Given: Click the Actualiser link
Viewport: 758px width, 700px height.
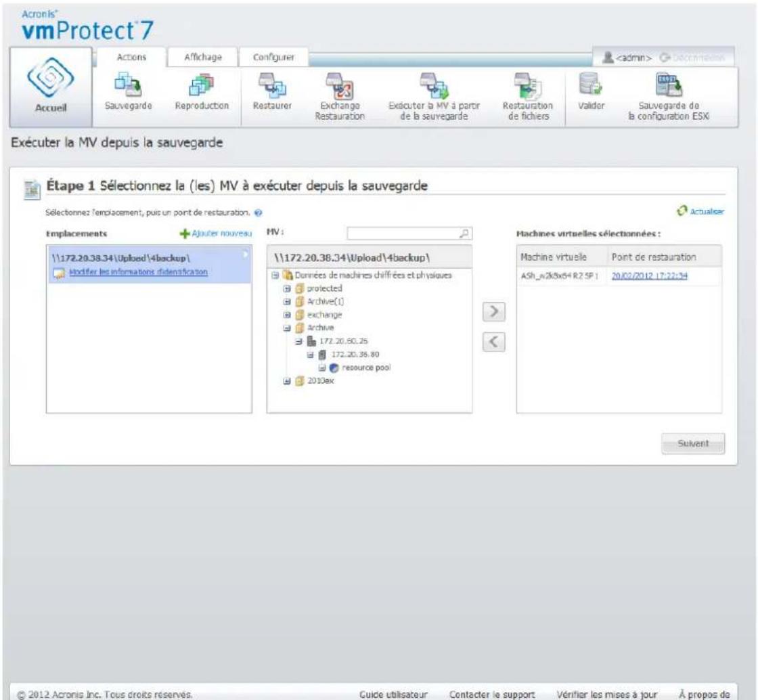Looking at the screenshot, I should (707, 211).
